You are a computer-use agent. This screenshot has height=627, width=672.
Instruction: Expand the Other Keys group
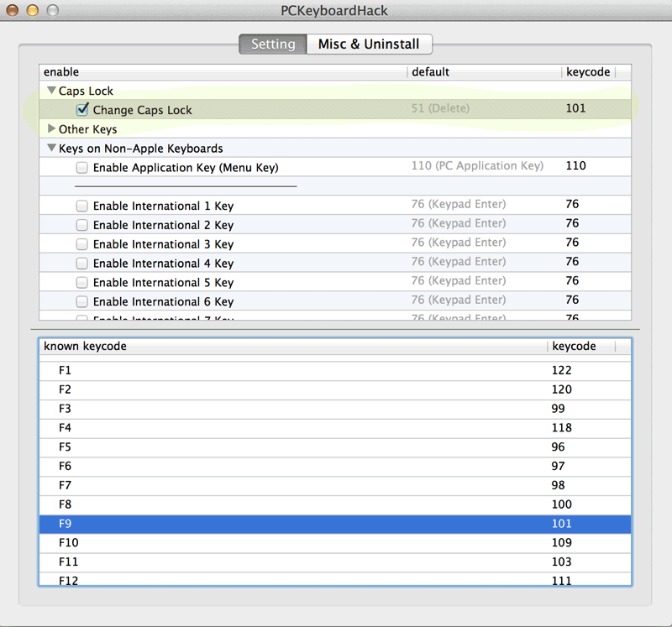(51, 128)
